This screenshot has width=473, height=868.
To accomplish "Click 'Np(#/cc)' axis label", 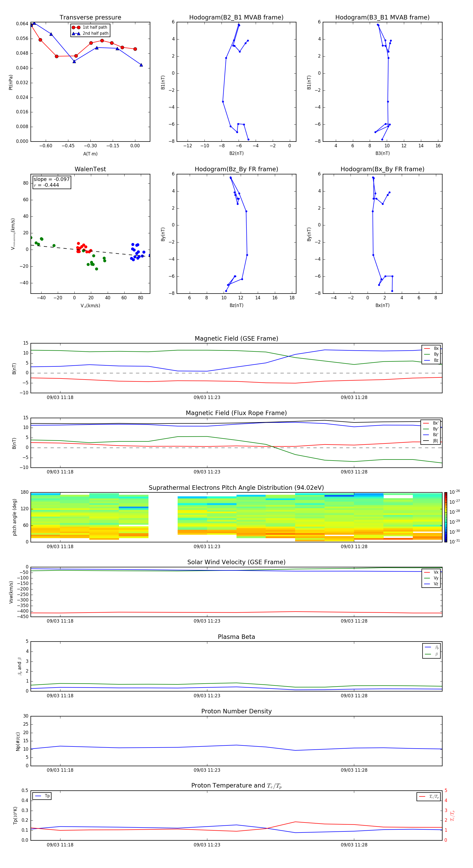I will click(18, 741).
